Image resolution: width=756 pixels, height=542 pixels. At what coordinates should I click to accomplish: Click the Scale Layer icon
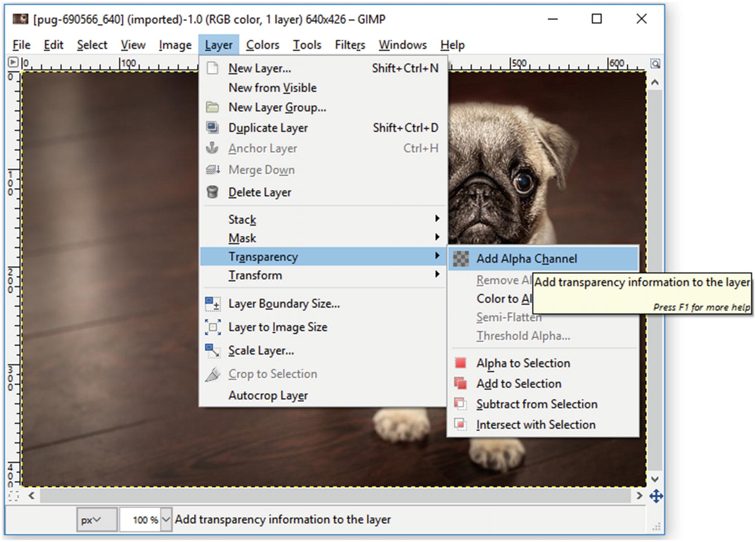pyautogui.click(x=213, y=351)
